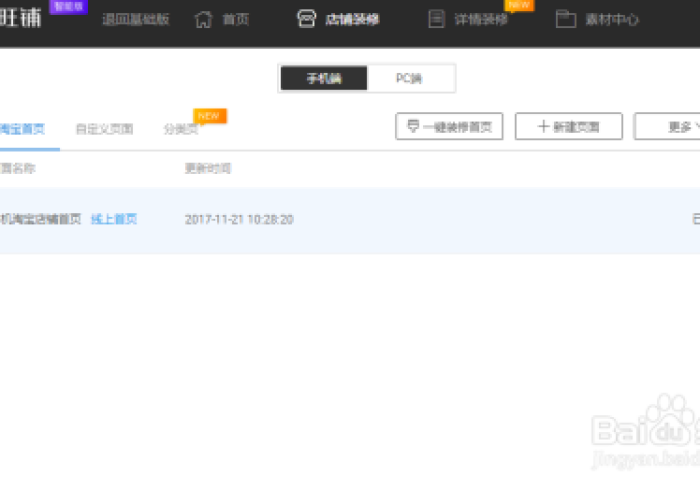
Task: Click the plus icon in 新建页面
Action: pos(543,127)
